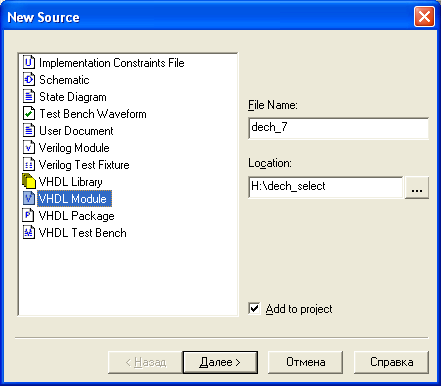This screenshot has width=441, height=386.
Task: Click the User Document icon
Action: (x=29, y=131)
